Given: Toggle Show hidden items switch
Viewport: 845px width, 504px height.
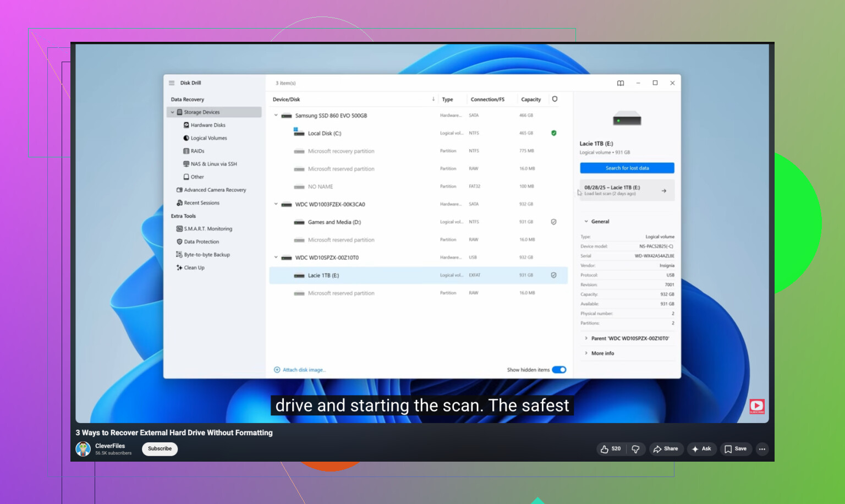Looking at the screenshot, I should (x=559, y=370).
